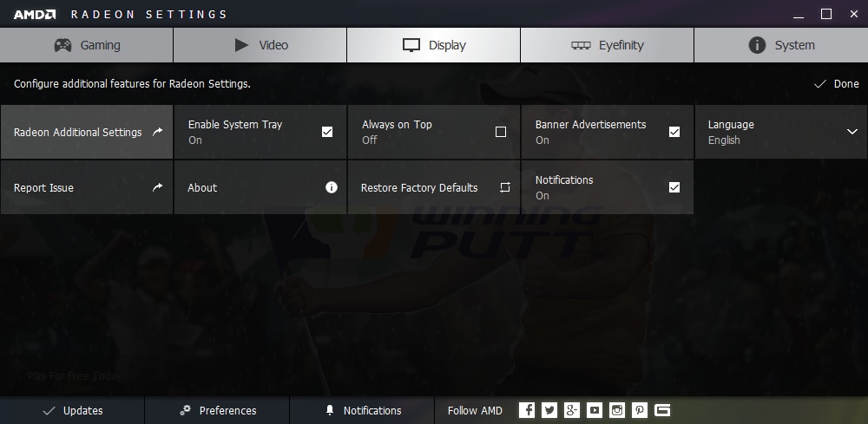Open the Eyefinity tab

coord(607,45)
